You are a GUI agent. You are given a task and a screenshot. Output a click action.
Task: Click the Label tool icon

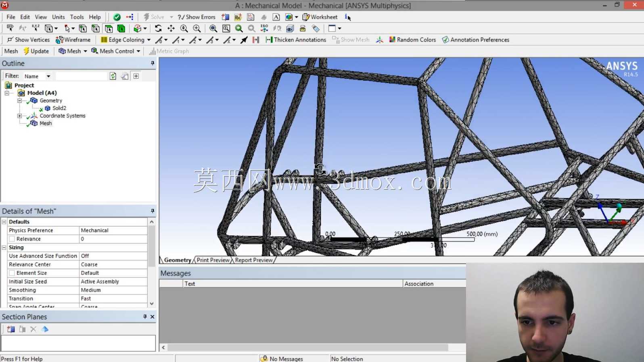(x=10, y=28)
